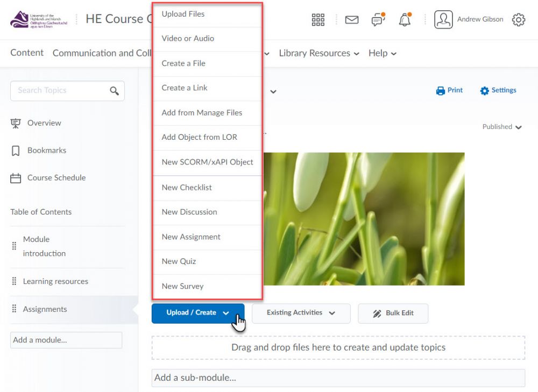Open the course selector waffle grid icon

318,19
